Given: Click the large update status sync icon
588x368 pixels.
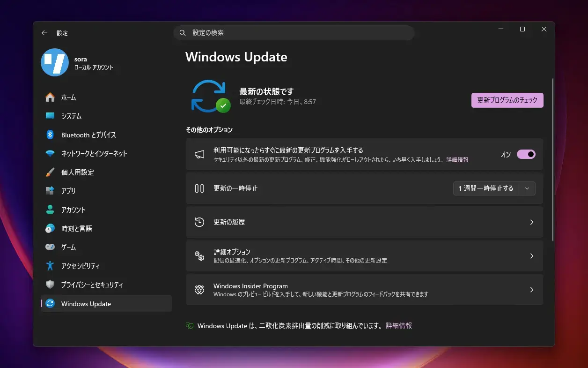Looking at the screenshot, I should click(x=211, y=96).
